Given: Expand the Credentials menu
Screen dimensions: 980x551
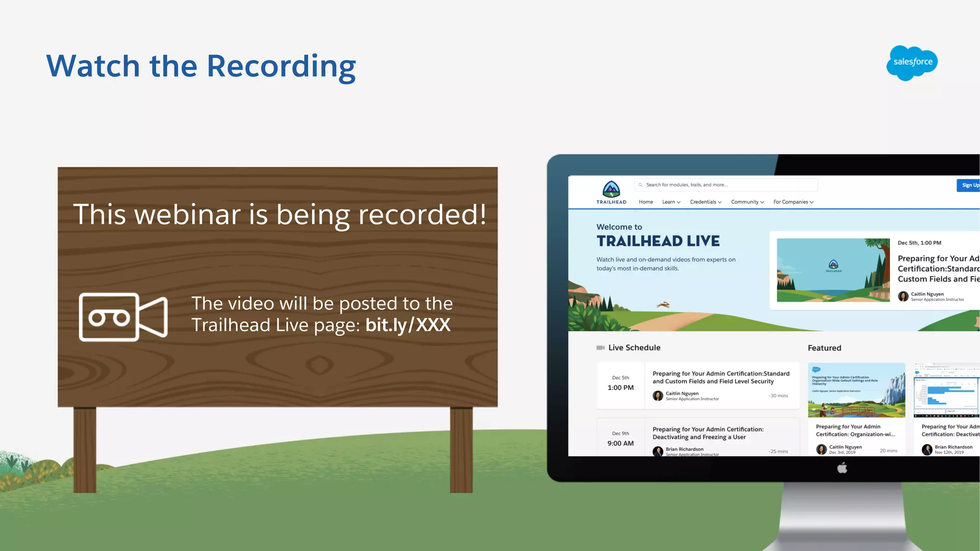Looking at the screenshot, I should coord(705,202).
